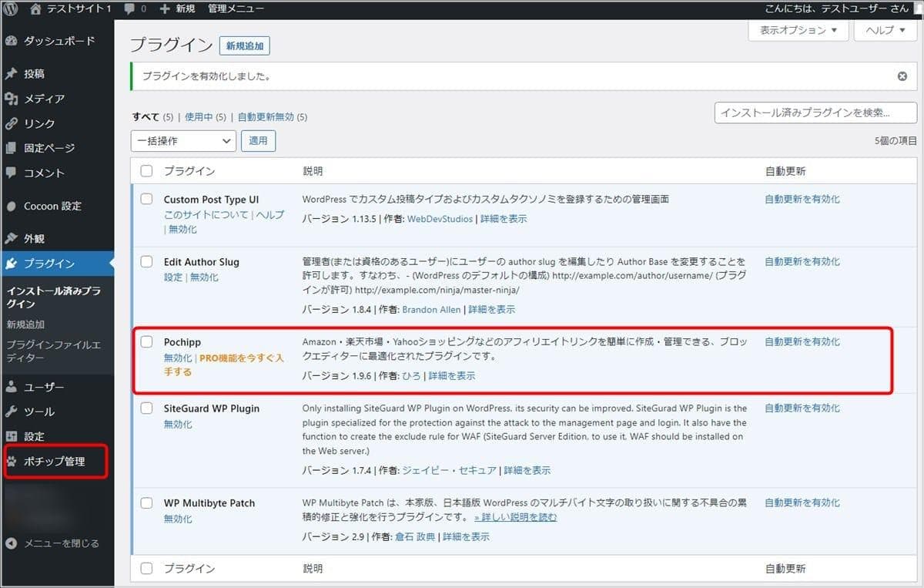
Task: Open 新規追加 in the plugins submenu
Action: [25, 324]
